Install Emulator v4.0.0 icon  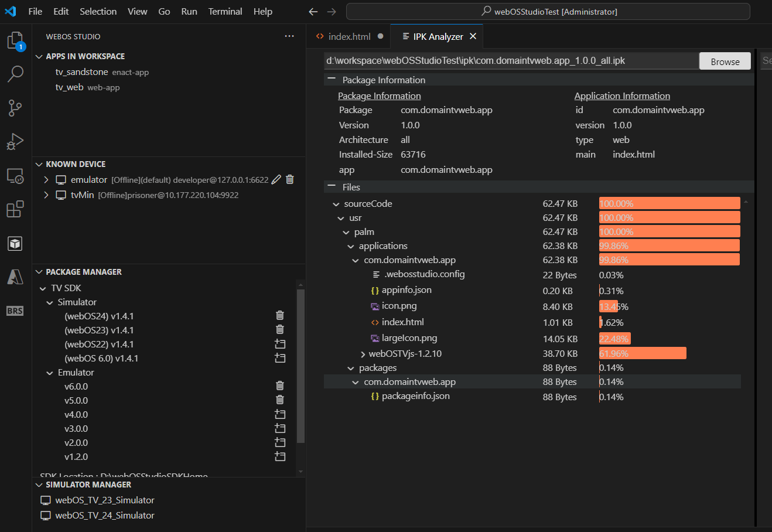(x=280, y=414)
